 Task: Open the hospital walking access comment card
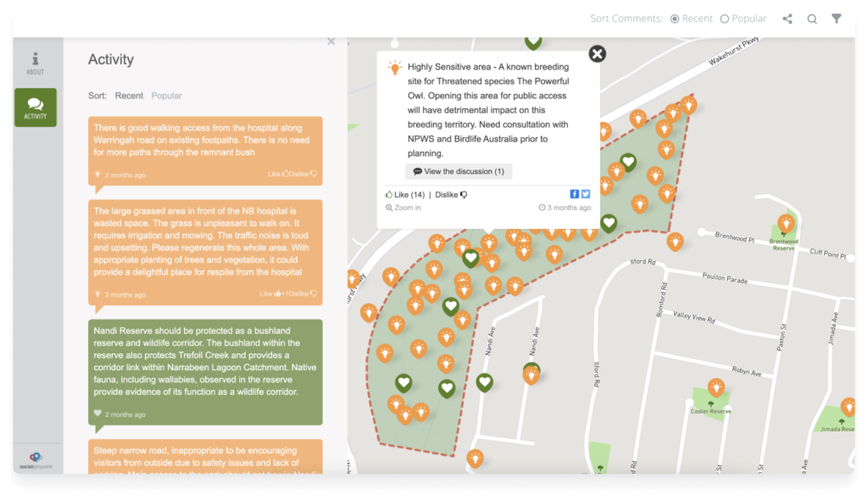(205, 151)
